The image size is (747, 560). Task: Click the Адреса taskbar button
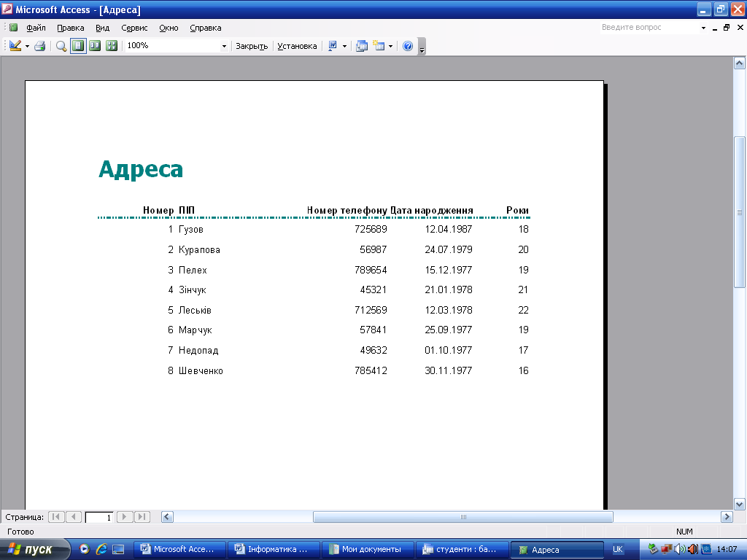click(x=557, y=550)
